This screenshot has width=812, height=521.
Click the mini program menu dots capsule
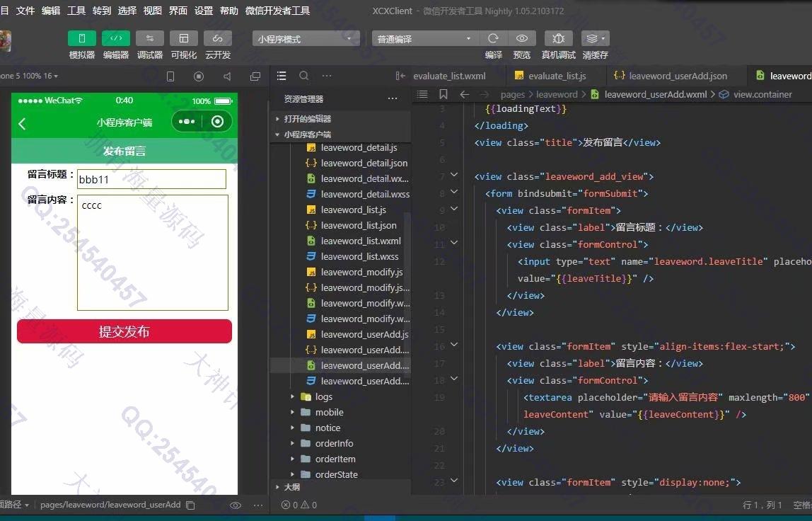(x=187, y=122)
